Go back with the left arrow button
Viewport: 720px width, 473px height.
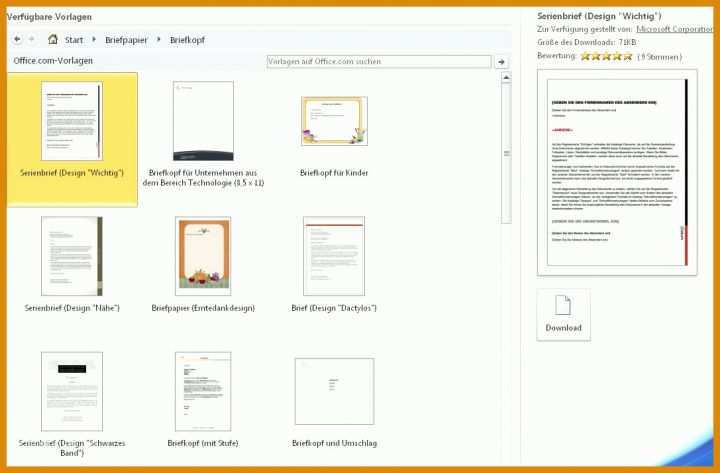[x=17, y=39]
